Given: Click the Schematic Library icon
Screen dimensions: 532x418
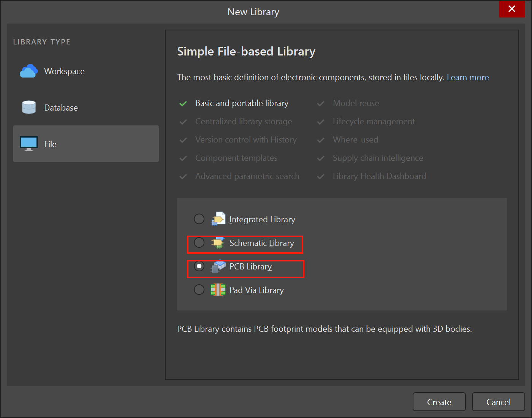Looking at the screenshot, I should (x=218, y=243).
